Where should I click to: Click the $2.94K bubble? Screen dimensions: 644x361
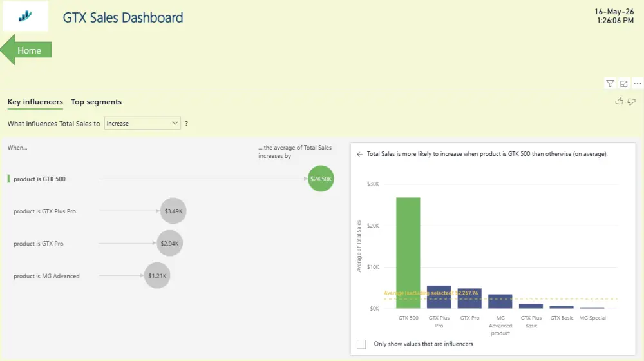tap(169, 244)
